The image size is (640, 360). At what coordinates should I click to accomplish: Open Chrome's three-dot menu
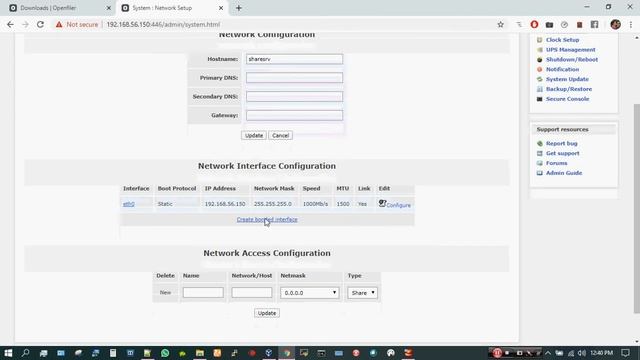[631, 24]
